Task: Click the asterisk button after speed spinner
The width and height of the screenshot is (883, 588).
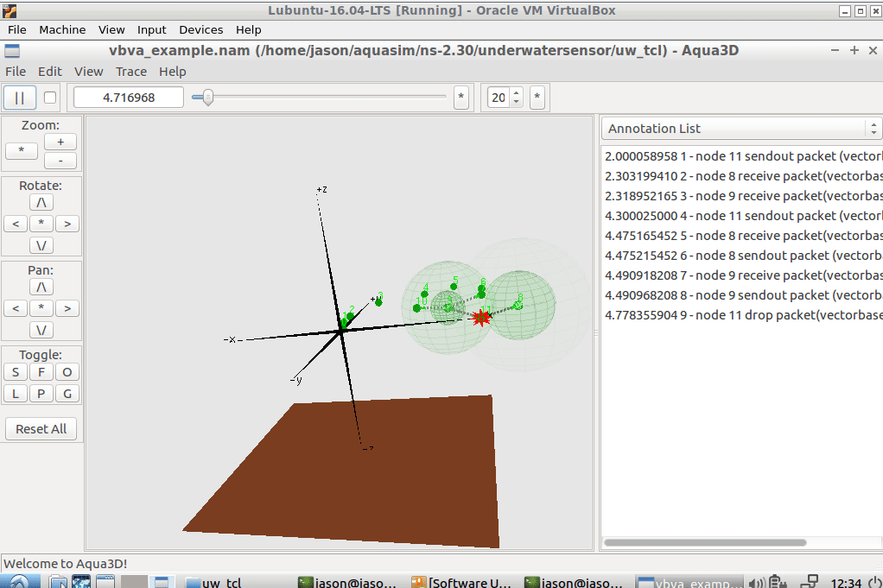Action: point(537,98)
